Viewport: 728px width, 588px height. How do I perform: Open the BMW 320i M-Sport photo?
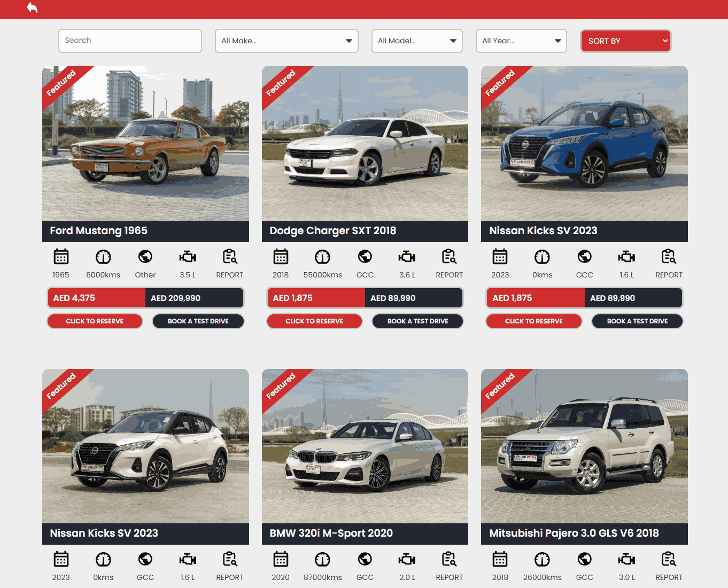point(365,446)
